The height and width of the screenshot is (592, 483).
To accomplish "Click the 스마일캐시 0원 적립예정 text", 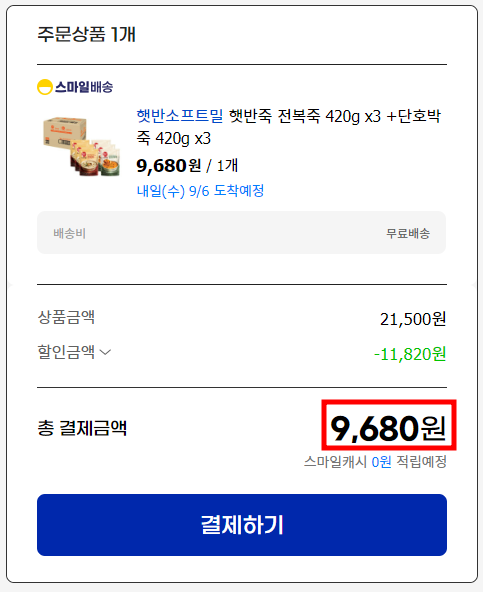I will click(375, 461).
